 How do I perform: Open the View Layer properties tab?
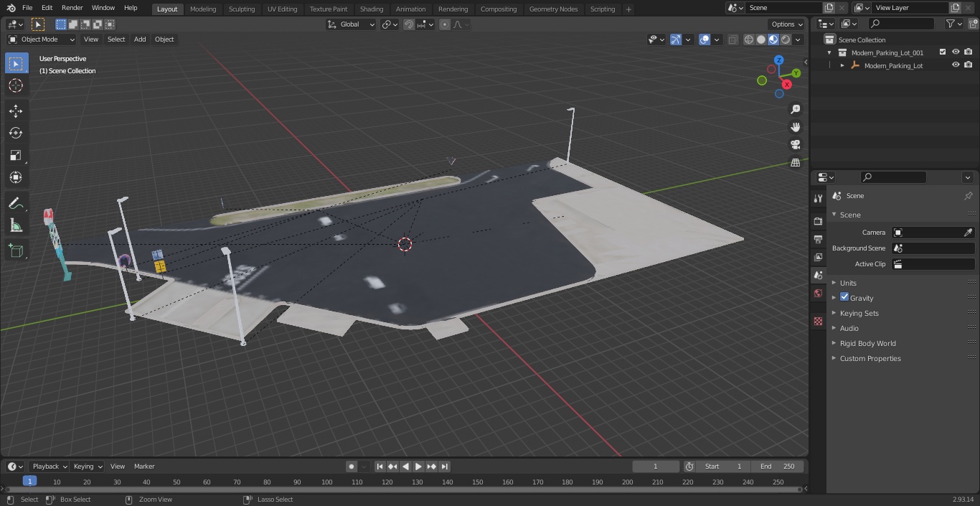(818, 257)
